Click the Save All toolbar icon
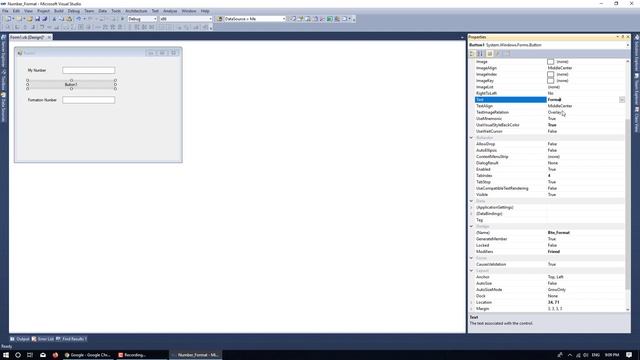Screen dimensions: 640x360 tap(44, 19)
